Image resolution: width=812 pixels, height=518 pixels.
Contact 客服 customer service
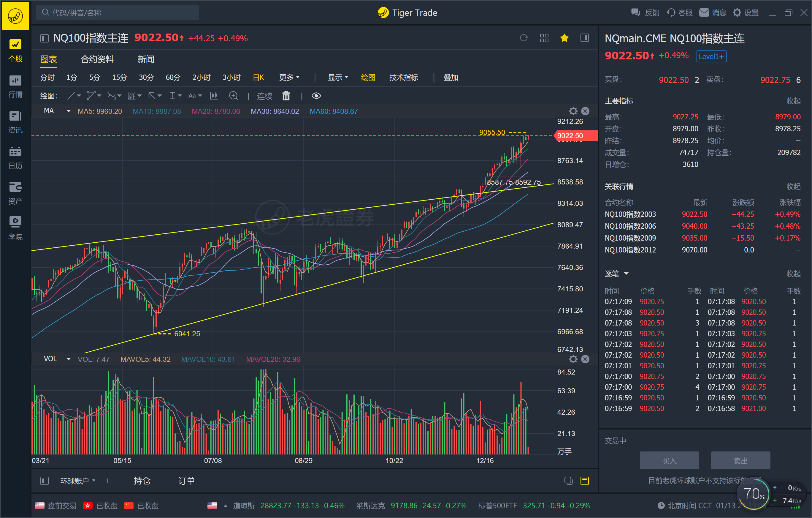(x=679, y=13)
